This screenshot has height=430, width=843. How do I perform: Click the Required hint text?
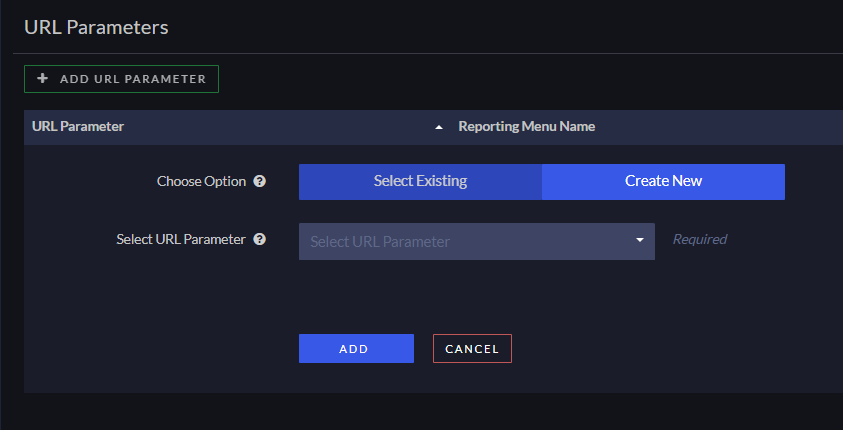(699, 240)
